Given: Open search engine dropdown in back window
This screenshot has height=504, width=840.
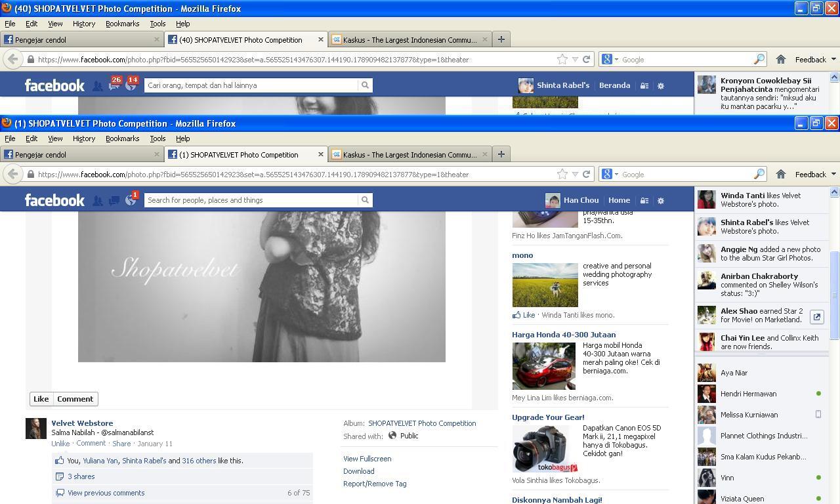Looking at the screenshot, I should click(610, 59).
